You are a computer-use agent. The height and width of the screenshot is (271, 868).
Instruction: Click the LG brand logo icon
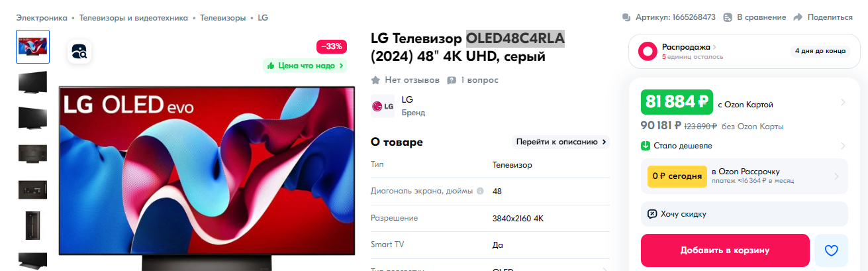tap(383, 106)
